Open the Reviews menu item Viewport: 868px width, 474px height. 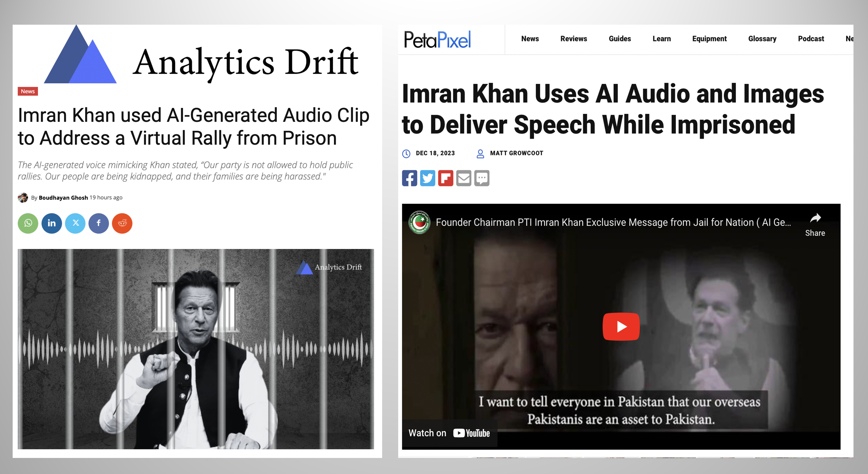[x=574, y=39]
